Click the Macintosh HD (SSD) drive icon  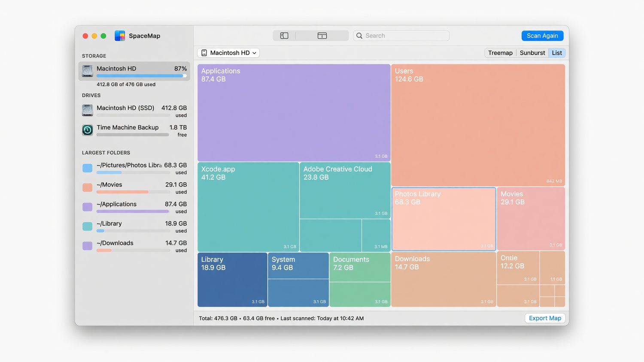[x=88, y=110]
